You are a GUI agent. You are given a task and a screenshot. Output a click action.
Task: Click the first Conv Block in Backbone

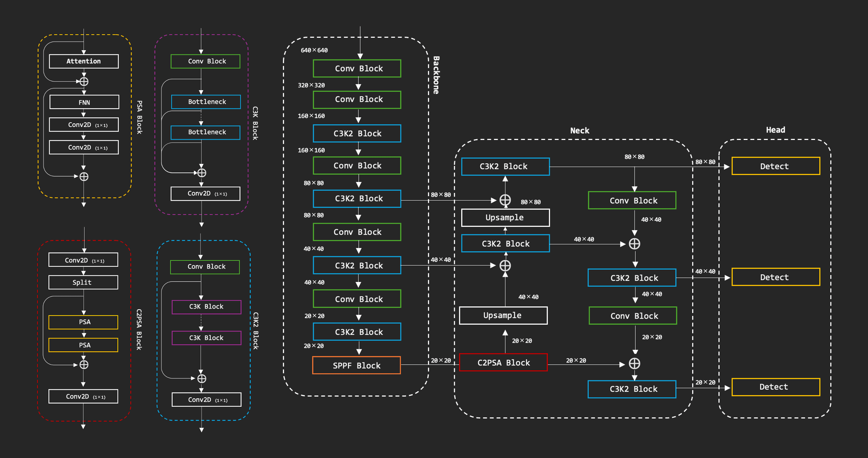click(x=357, y=69)
